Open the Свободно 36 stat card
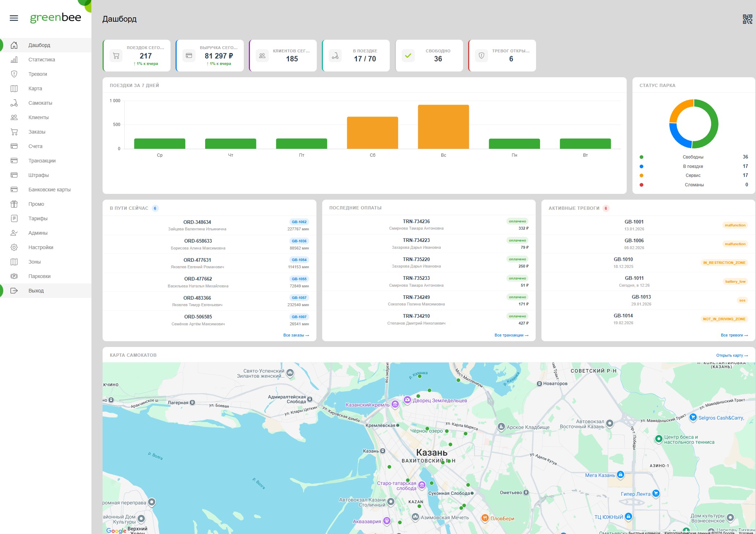The height and width of the screenshot is (534, 756). point(429,56)
